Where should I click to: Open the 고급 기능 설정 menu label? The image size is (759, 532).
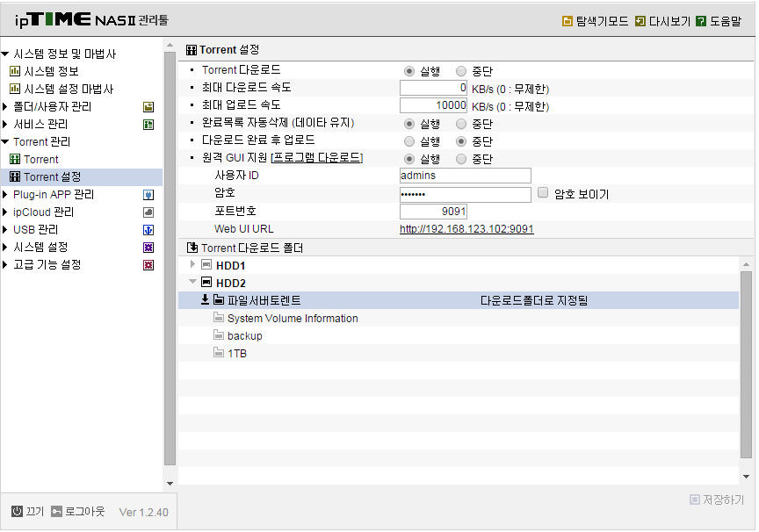point(47,265)
